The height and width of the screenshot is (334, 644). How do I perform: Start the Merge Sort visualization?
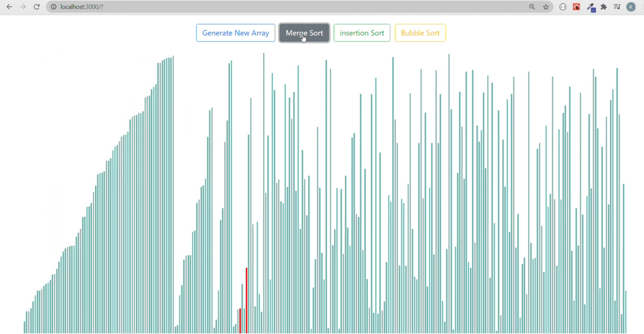[x=304, y=33]
